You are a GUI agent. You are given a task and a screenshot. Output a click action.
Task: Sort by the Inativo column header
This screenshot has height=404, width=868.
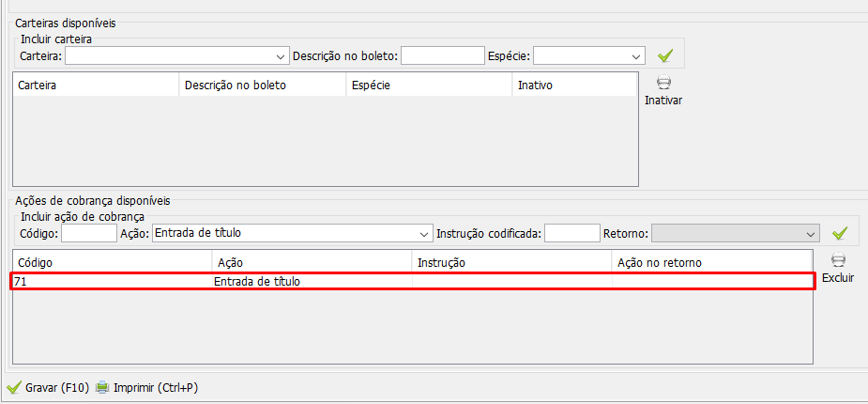coord(574,85)
